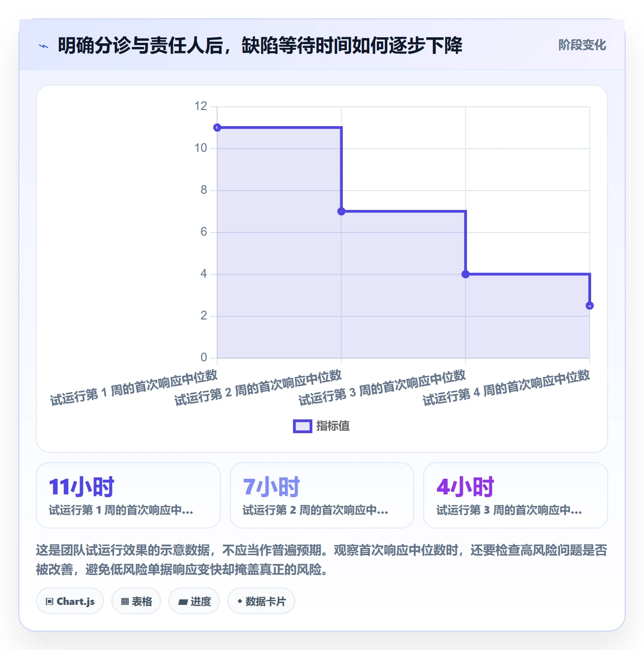The height and width of the screenshot is (650, 644).
Task: Click the 试运行第 1 周 caption under 11小时
Action: 121,510
